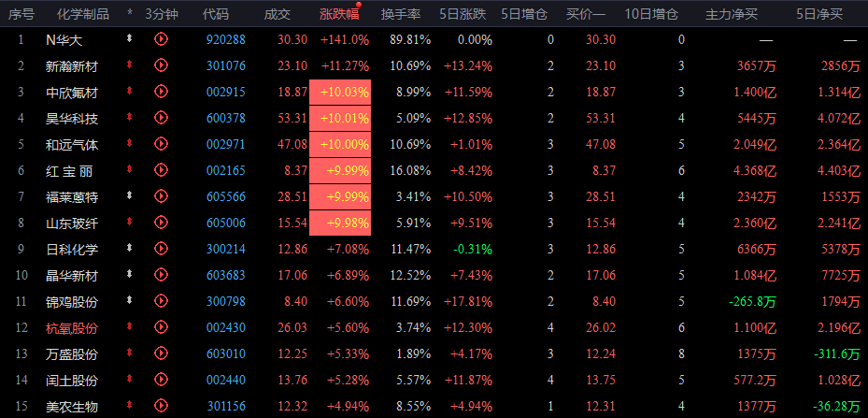Open stock code 600378
This screenshot has height=418, width=868.
tap(226, 118)
